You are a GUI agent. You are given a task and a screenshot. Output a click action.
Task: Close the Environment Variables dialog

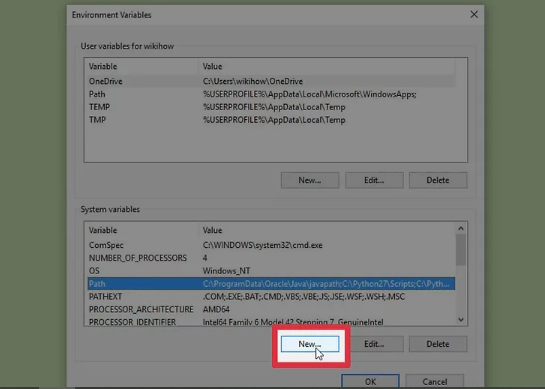[x=474, y=15]
